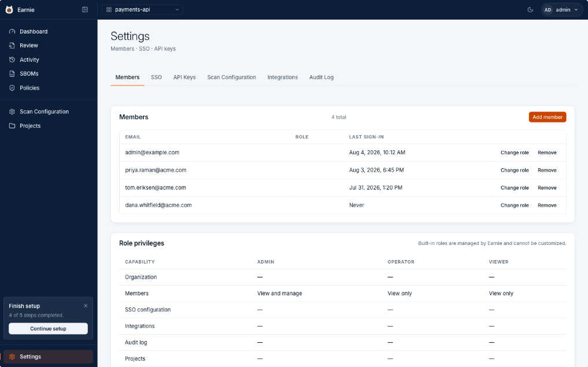Click the Projects folder icon
The height and width of the screenshot is (367, 588).
coord(12,126)
